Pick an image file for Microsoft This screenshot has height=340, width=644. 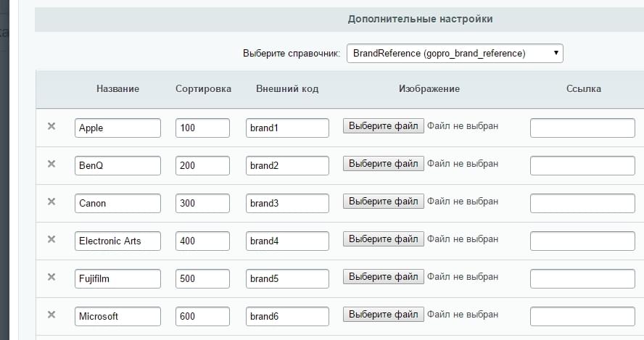coord(384,315)
